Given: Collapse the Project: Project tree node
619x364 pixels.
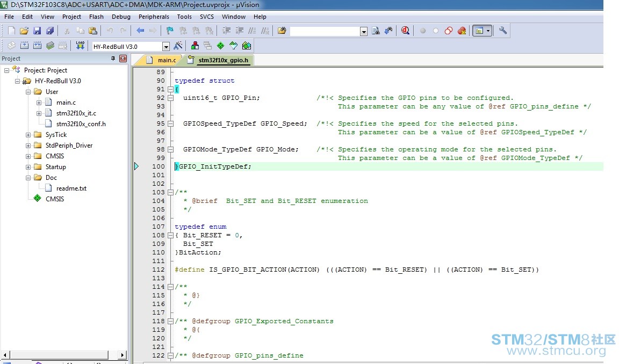Looking at the screenshot, I should click(x=6, y=70).
